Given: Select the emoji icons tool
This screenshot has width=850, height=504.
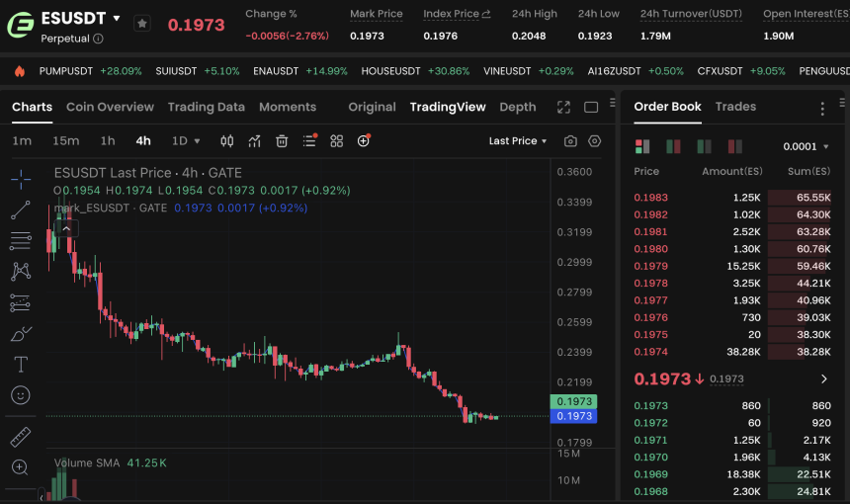Looking at the screenshot, I should (21, 395).
